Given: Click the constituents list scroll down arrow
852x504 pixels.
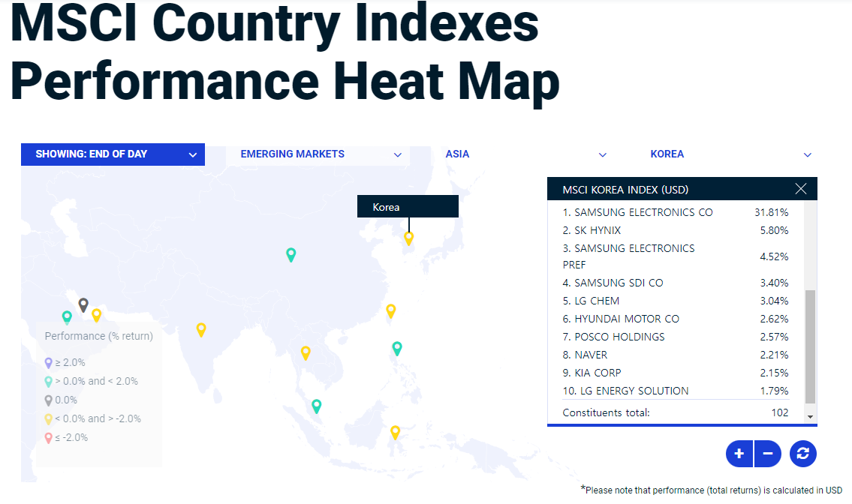Looking at the screenshot, I should pyautogui.click(x=810, y=416).
